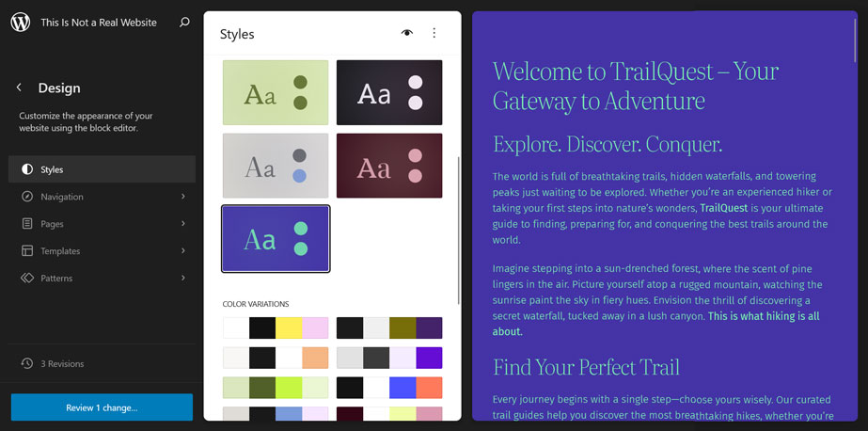Click the Styles half-circle icon in sidebar
Screen dimensions: 868x431
coord(27,169)
